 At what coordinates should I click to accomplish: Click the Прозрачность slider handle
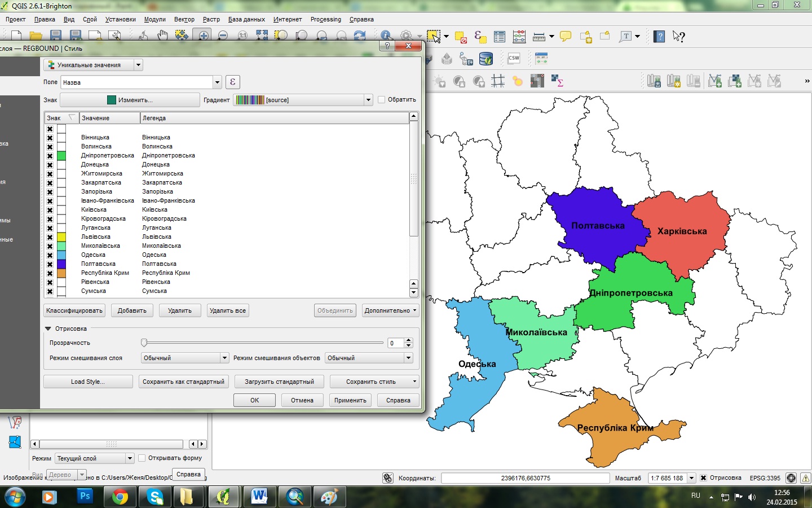pos(144,343)
